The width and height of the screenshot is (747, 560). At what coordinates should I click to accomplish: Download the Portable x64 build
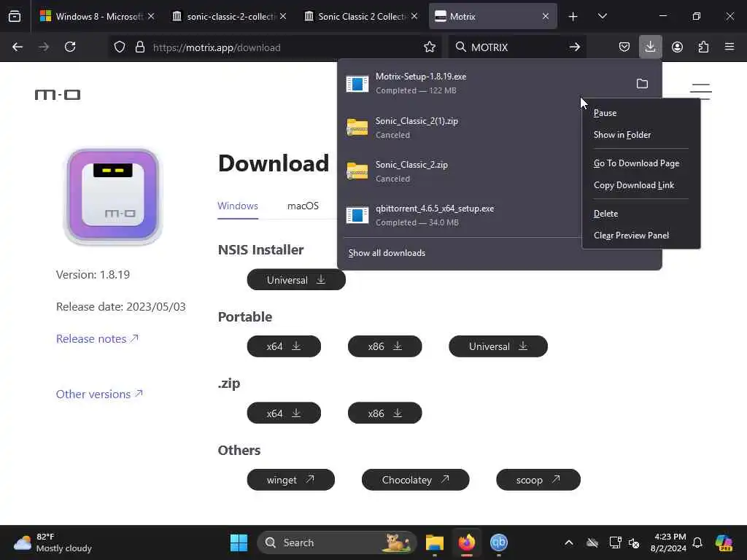pos(284,346)
